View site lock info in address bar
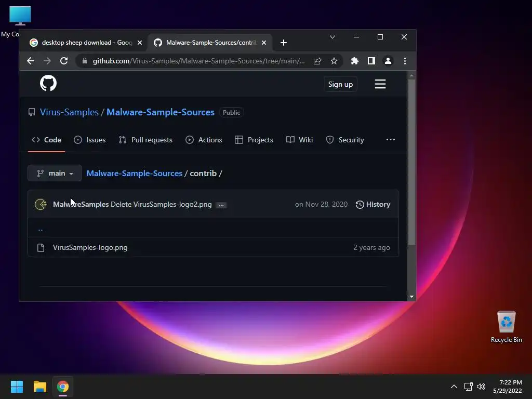The width and height of the screenshot is (532, 399). (x=85, y=61)
